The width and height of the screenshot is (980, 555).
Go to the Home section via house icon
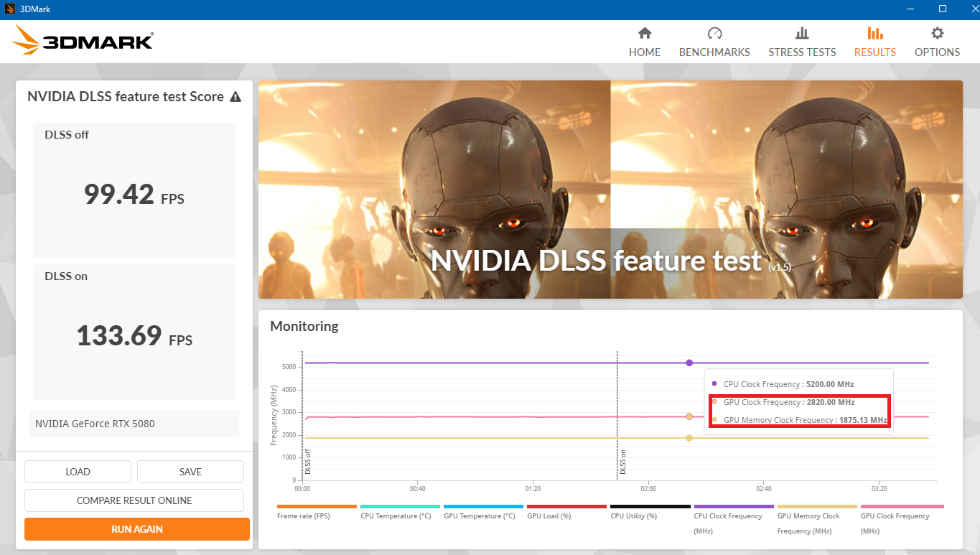[644, 34]
